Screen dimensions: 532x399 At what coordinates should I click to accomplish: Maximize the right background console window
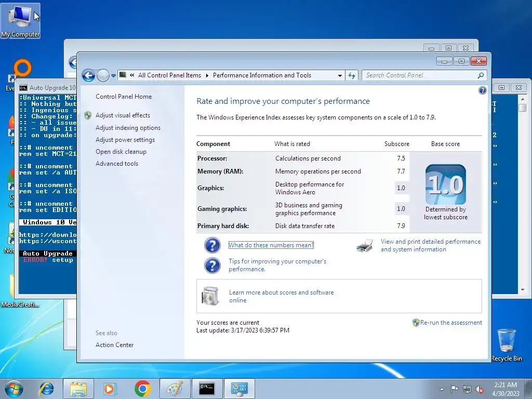pyautogui.click(x=501, y=87)
